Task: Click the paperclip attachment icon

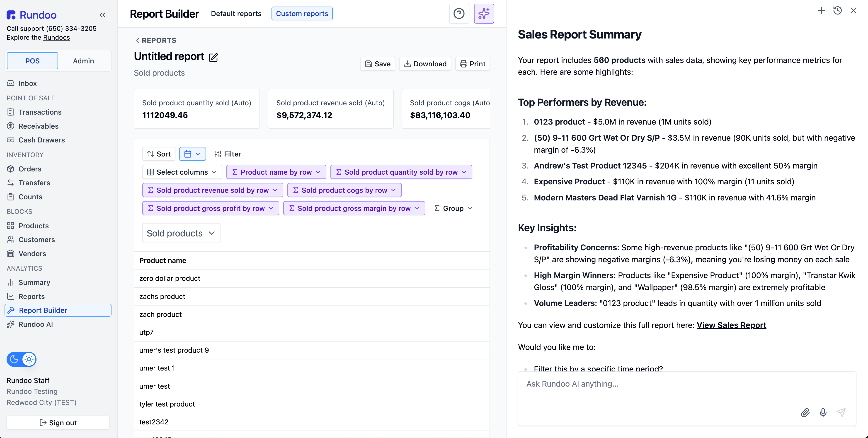Action: click(x=805, y=412)
